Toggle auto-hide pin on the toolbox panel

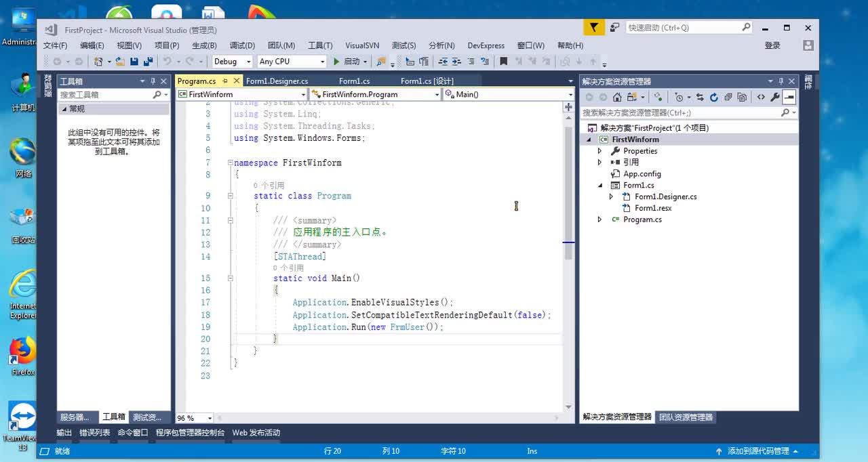153,81
